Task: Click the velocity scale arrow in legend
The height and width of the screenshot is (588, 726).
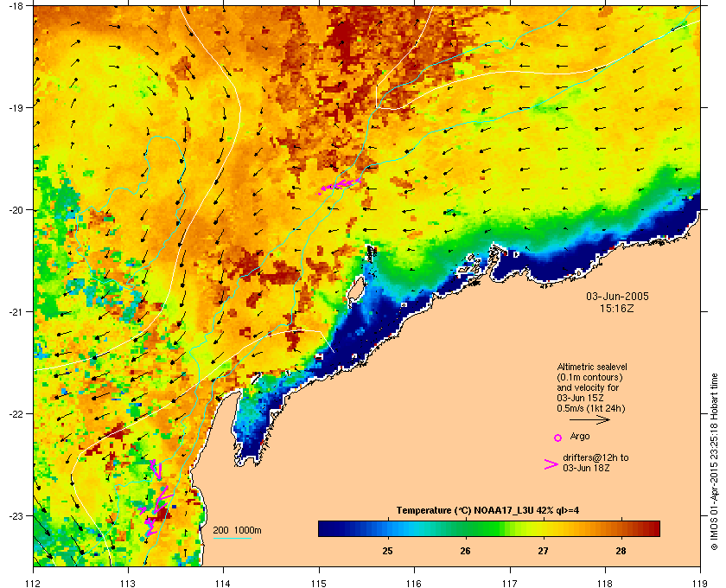Action: pos(589,419)
